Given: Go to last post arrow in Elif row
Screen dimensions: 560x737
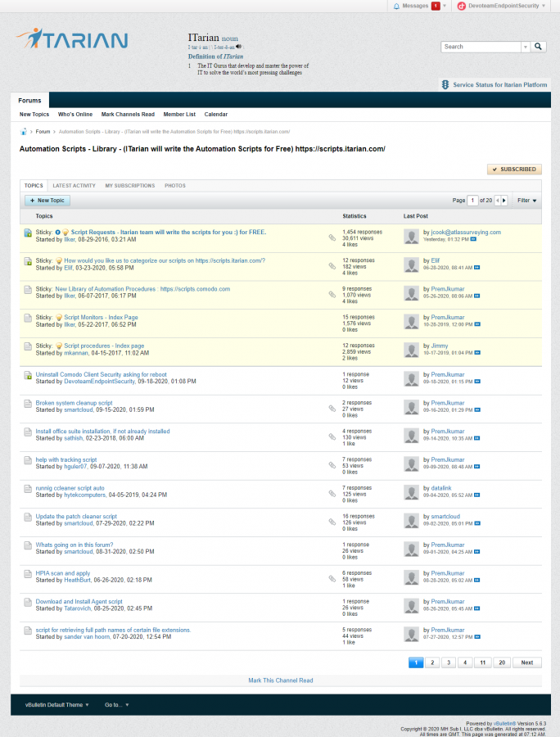Looking at the screenshot, I should click(x=476, y=268).
